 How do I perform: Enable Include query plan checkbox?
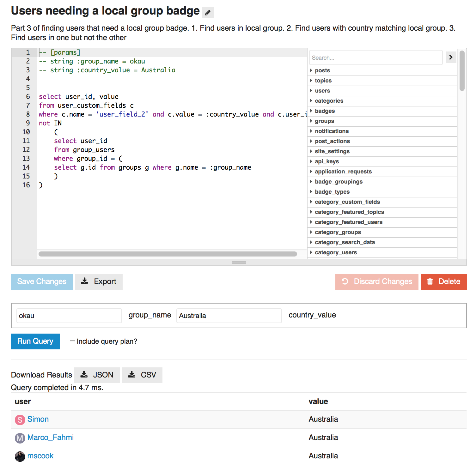72,341
